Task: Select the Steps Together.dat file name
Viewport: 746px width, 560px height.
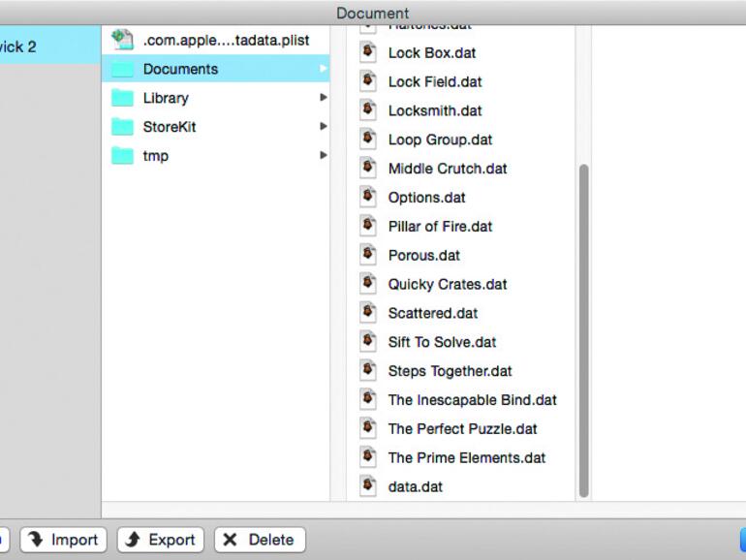Action: [450, 371]
